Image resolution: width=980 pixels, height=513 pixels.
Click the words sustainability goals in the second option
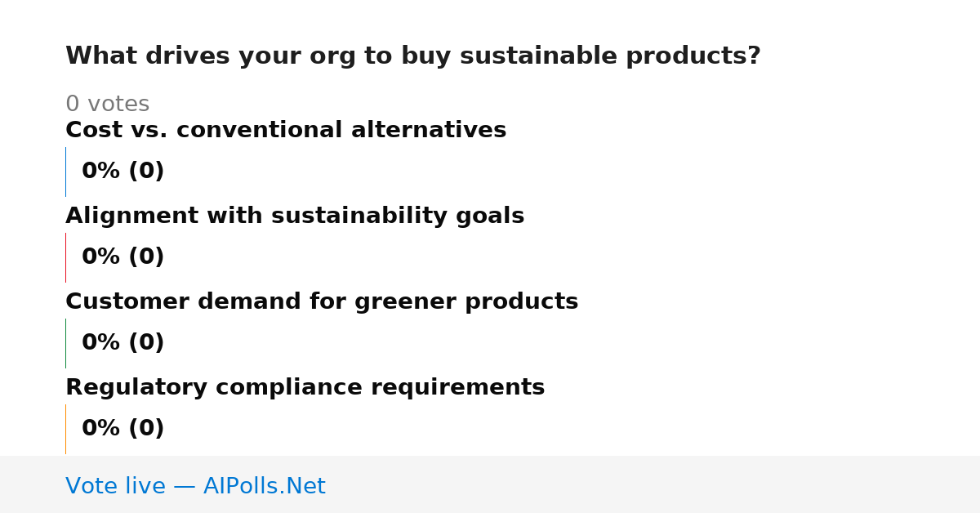[x=398, y=216]
